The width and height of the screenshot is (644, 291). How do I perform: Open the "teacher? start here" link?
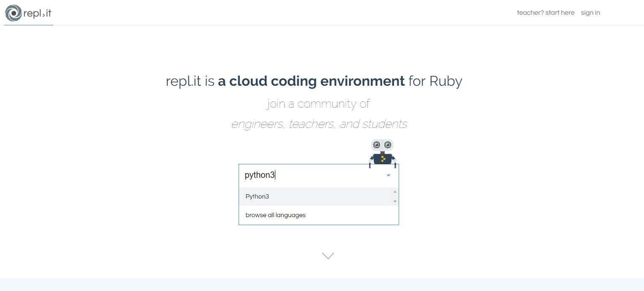(546, 13)
